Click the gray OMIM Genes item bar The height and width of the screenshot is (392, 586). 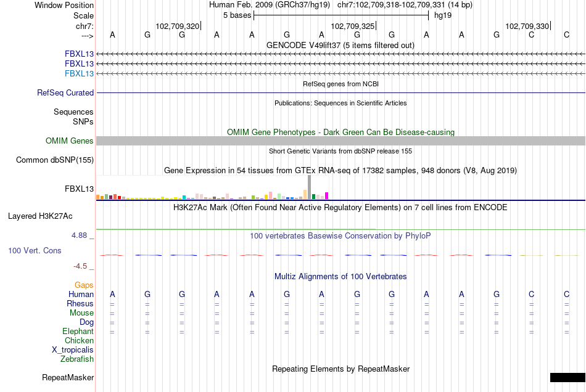point(340,141)
